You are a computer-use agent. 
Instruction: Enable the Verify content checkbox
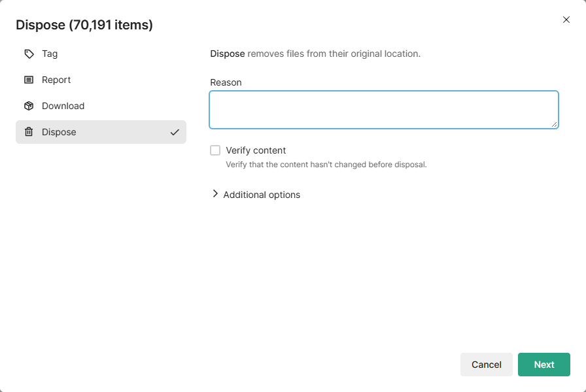tap(215, 150)
